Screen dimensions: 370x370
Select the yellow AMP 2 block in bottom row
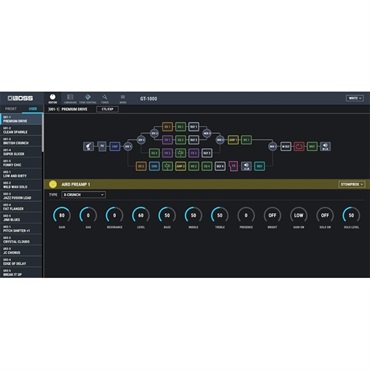click(180, 166)
